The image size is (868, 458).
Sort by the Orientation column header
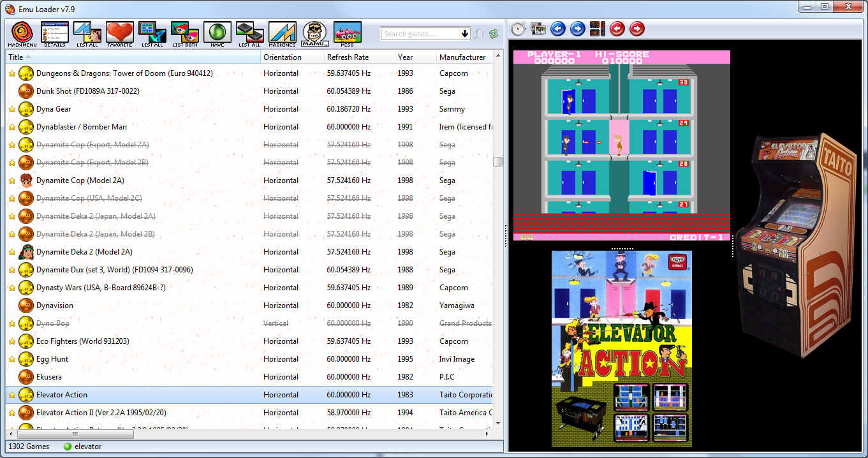(x=293, y=57)
